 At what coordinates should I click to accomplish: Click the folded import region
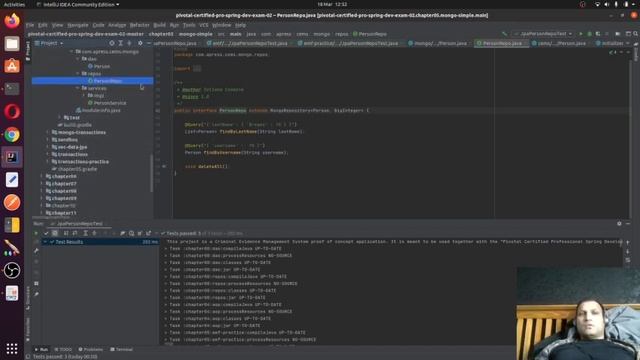197,69
